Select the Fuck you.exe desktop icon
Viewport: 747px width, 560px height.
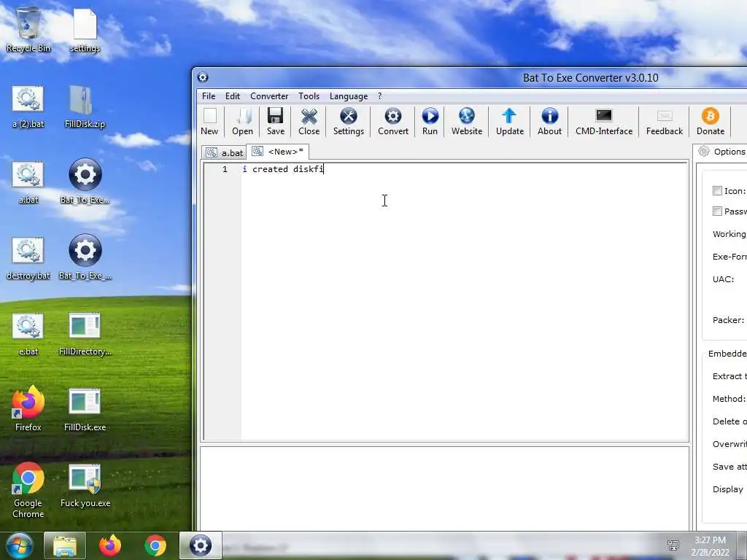click(85, 485)
